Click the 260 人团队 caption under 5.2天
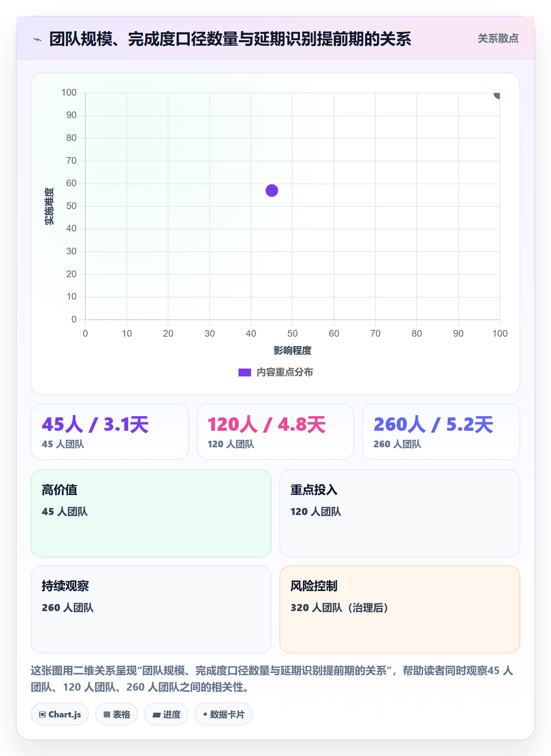 coord(398,444)
